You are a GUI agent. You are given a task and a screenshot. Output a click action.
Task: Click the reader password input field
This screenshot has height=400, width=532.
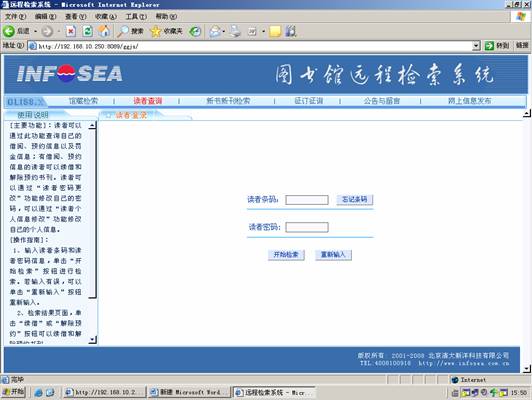pos(307,227)
